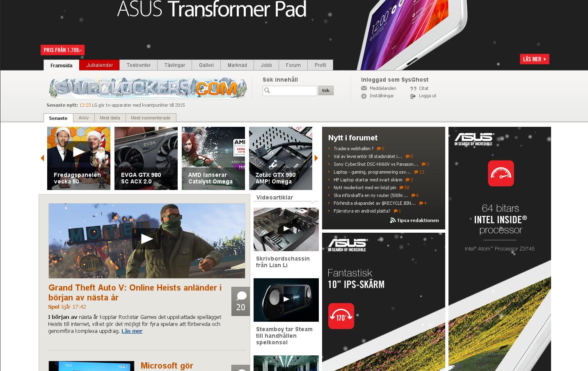588x371 pixels.
Task: Open forum thread Laptop - gaming, programmering
Action: point(372,172)
